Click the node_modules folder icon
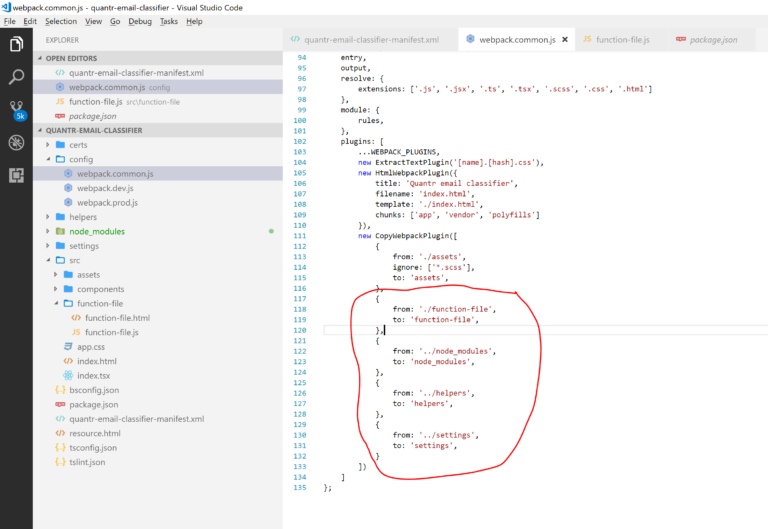This screenshot has height=529, width=768. (61, 231)
